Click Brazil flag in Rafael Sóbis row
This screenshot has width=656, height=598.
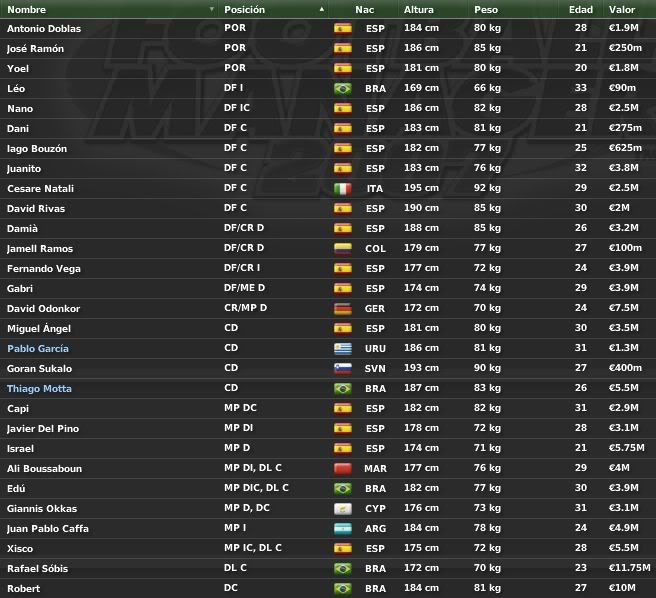[x=343, y=568]
